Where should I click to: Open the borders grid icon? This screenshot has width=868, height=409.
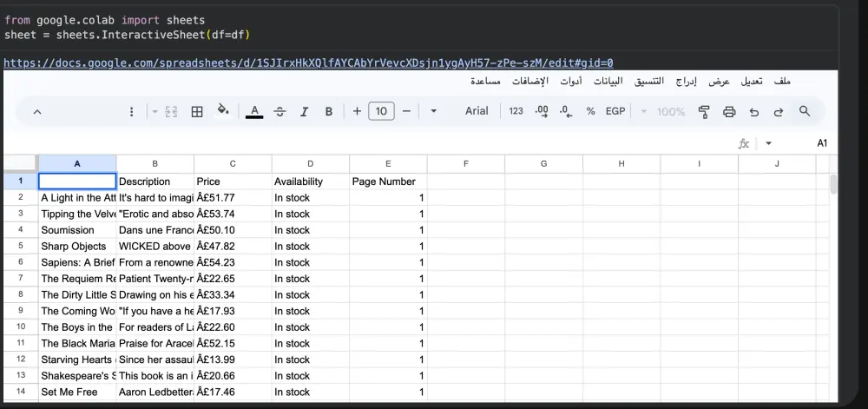click(x=197, y=112)
